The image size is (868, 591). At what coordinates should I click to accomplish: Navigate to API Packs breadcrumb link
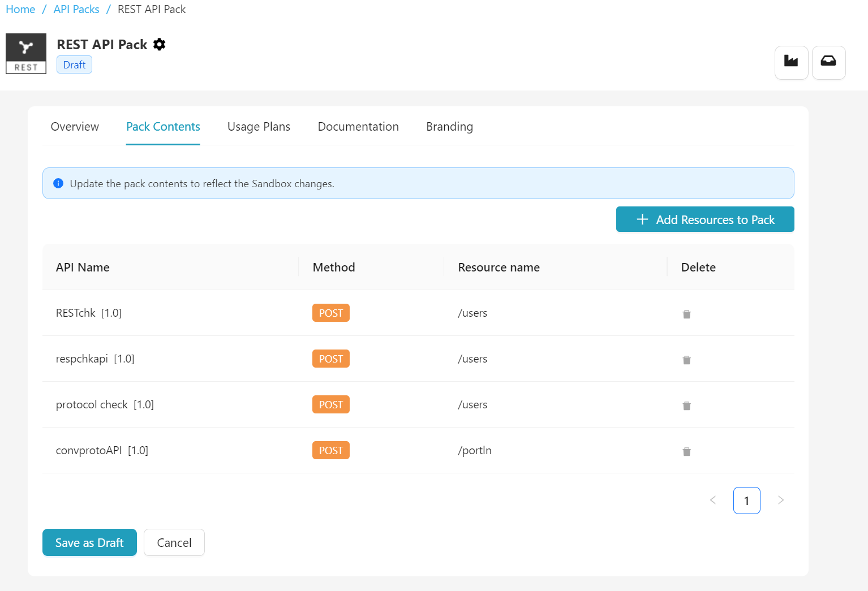pos(76,10)
